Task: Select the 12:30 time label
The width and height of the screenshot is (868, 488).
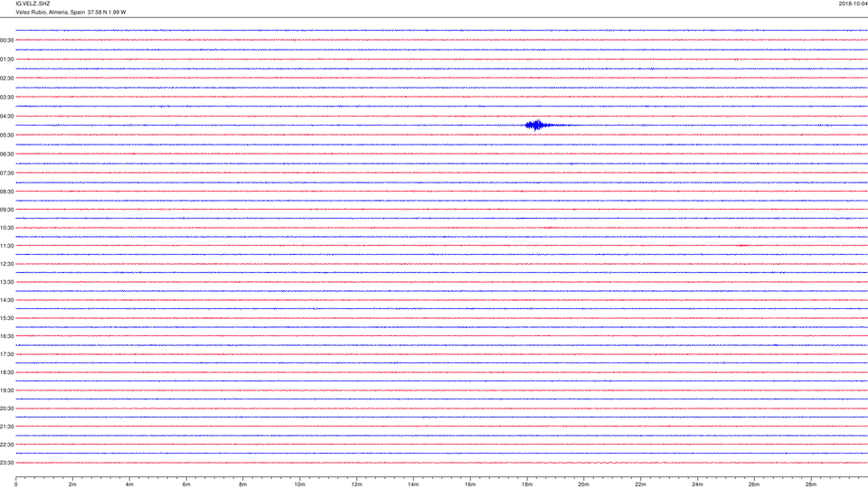Action: coord(6,264)
